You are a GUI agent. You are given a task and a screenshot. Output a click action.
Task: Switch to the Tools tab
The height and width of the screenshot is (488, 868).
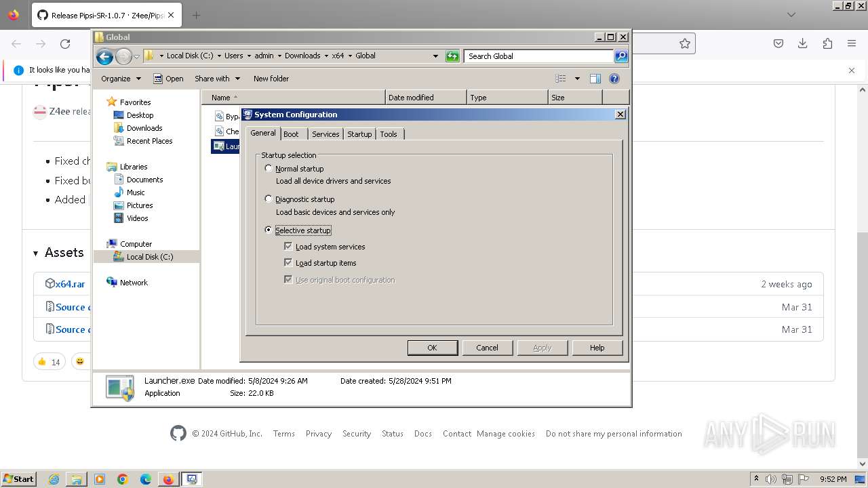389,134
